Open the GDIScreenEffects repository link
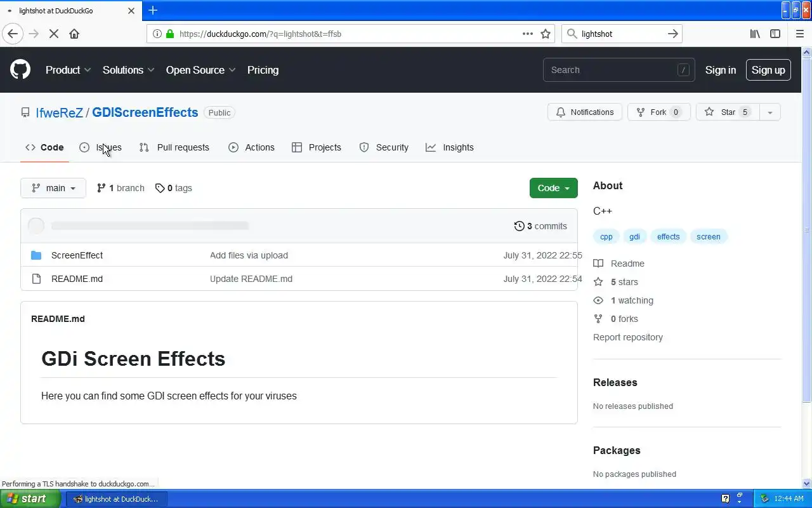Screen dimensions: 812x508 pos(145,112)
